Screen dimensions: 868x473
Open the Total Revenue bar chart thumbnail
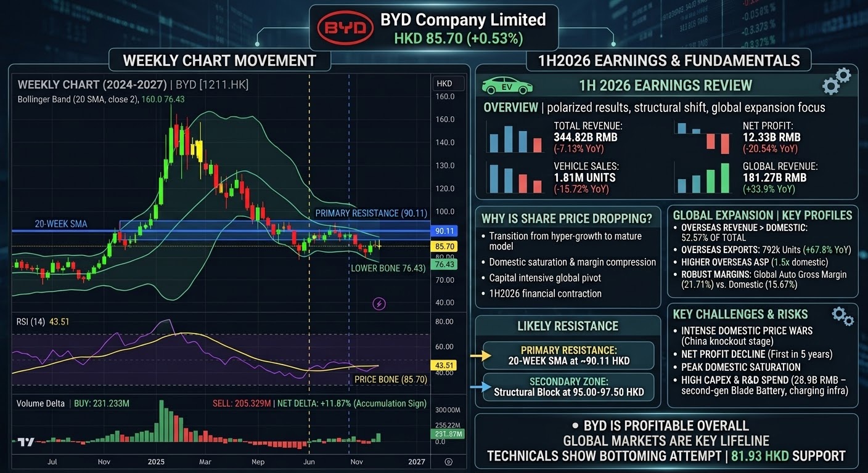pos(515,138)
